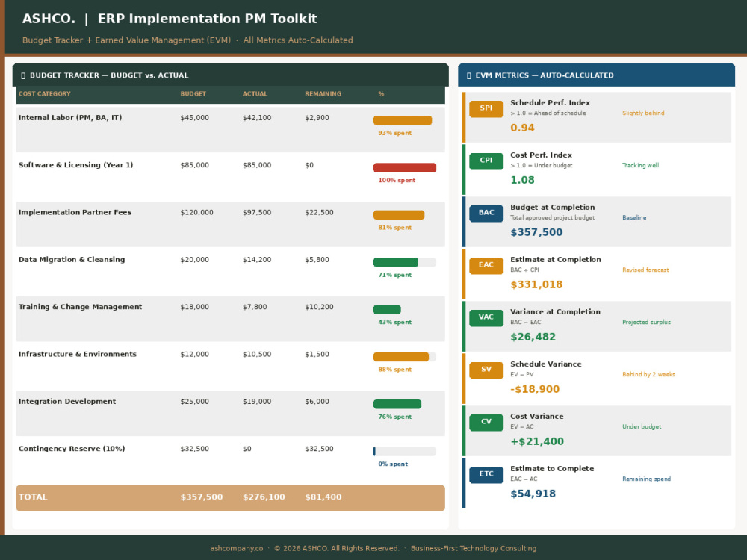Viewport: 747px width, 560px height.
Task: Click the Internal Labor (PM, BA, IT) row label
Action: pos(70,118)
